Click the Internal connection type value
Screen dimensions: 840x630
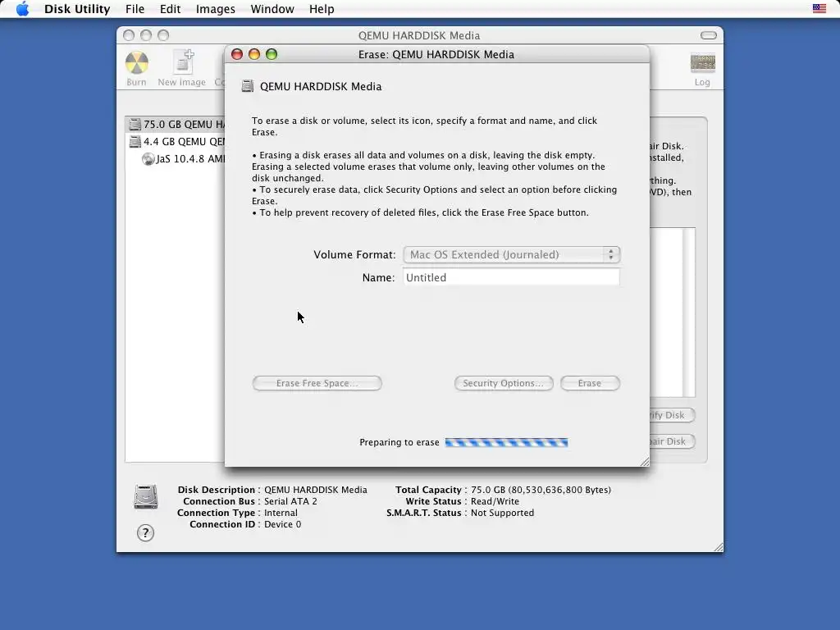281,513
